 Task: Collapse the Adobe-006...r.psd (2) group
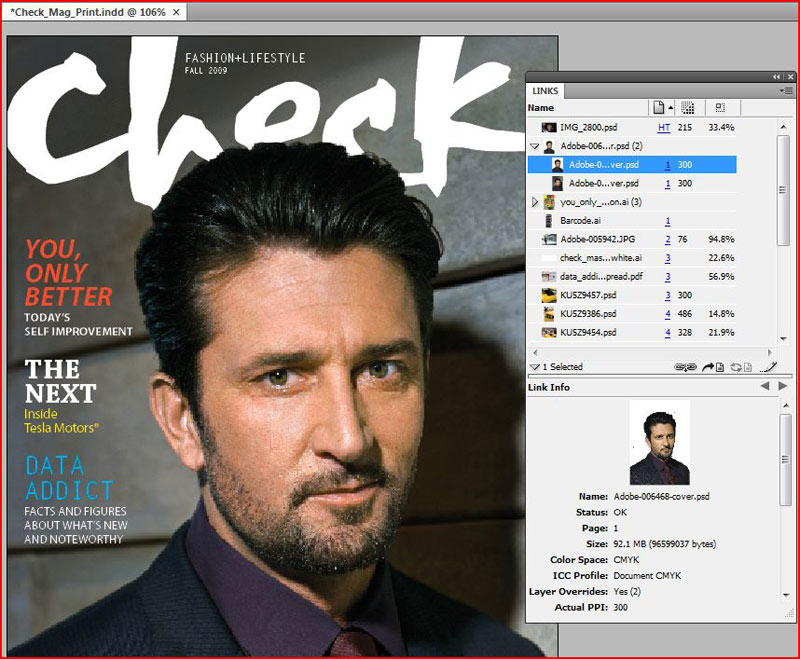(534, 146)
